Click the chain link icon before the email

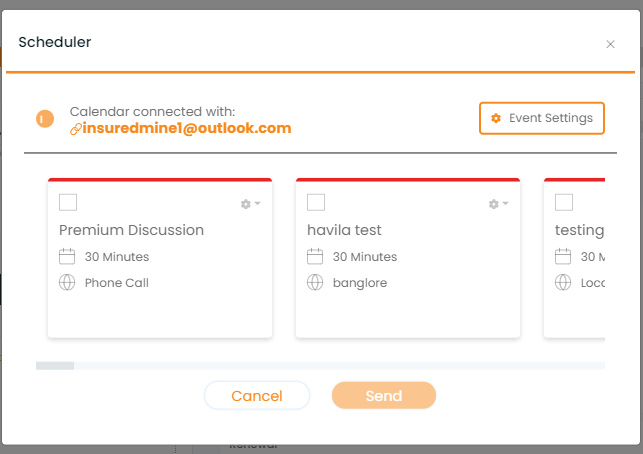click(x=75, y=129)
